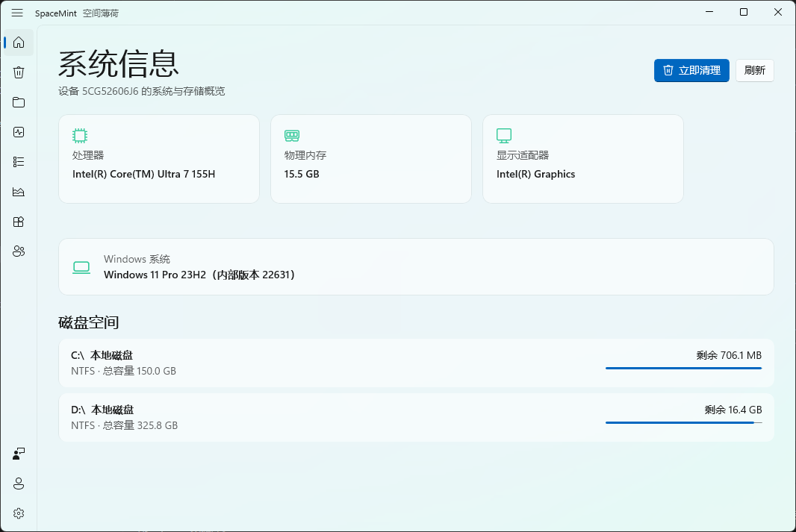Click the 剩余 706.1 MB text

pyautogui.click(x=729, y=355)
